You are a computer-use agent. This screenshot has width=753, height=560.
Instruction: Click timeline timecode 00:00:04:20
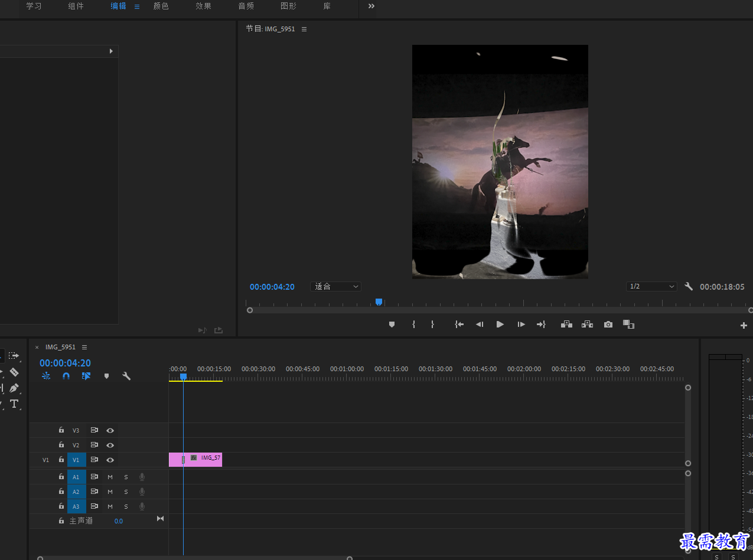click(x=65, y=363)
